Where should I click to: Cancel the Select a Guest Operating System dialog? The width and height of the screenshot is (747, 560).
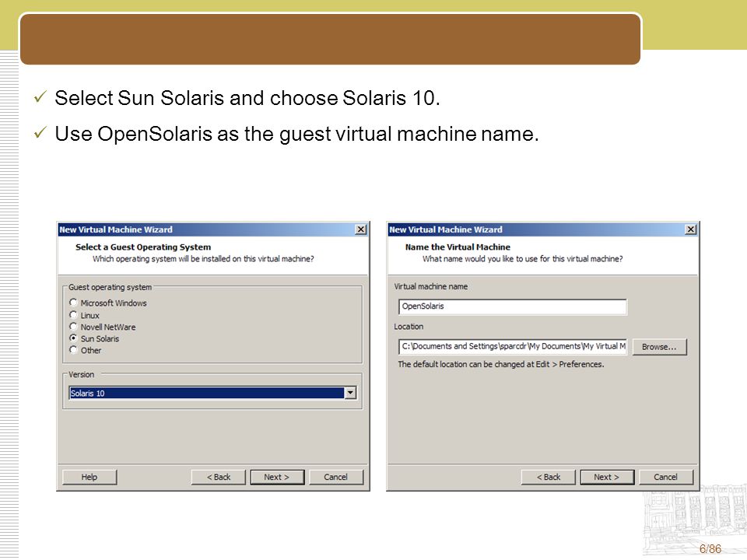point(336,477)
